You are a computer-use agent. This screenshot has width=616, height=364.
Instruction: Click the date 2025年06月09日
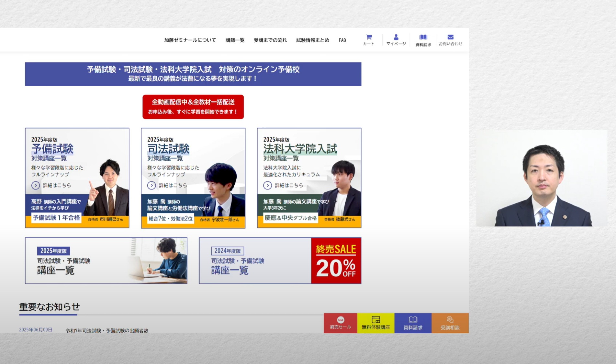(x=36, y=330)
